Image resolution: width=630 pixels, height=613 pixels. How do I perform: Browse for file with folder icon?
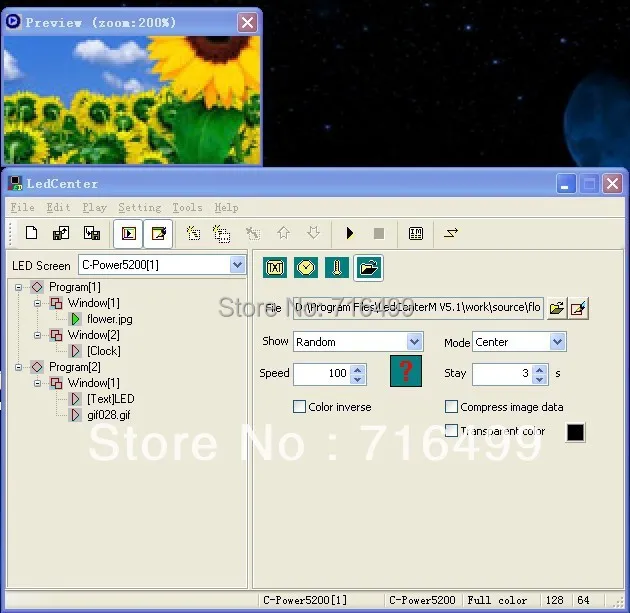pos(556,309)
